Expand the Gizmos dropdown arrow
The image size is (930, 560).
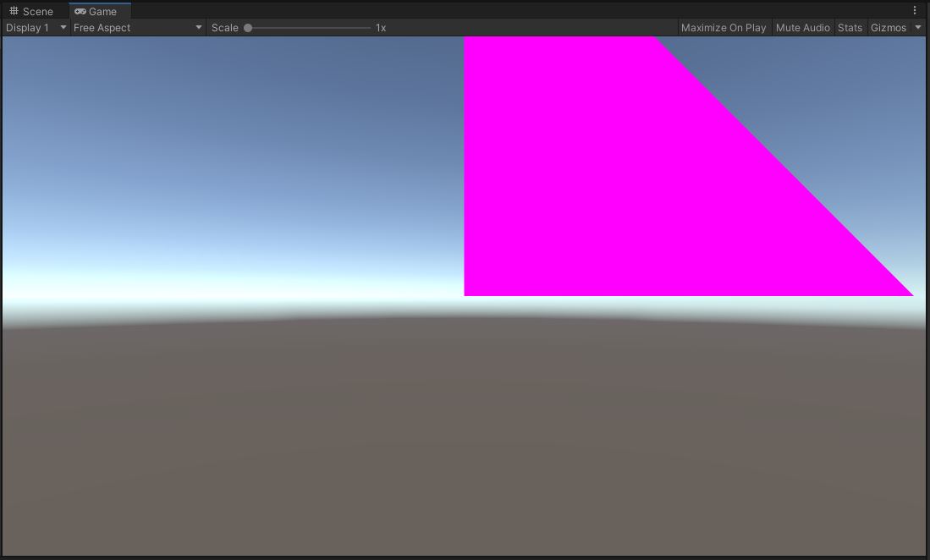[919, 27]
